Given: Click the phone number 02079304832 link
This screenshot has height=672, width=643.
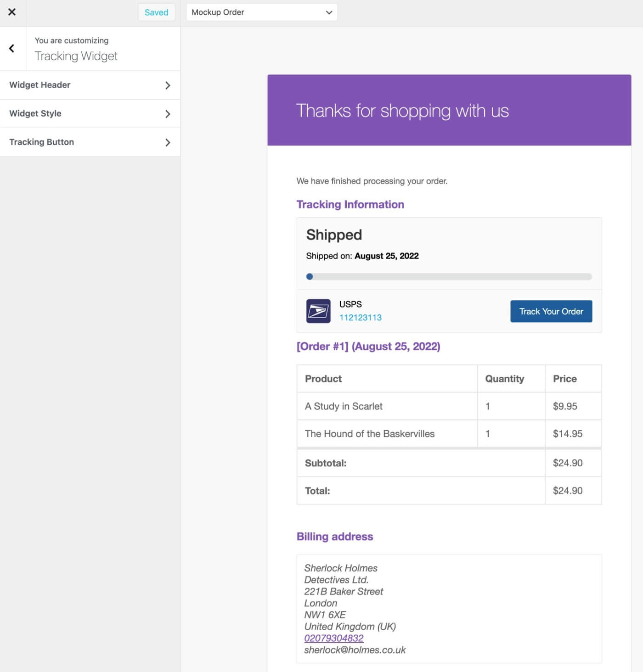Looking at the screenshot, I should point(334,638).
